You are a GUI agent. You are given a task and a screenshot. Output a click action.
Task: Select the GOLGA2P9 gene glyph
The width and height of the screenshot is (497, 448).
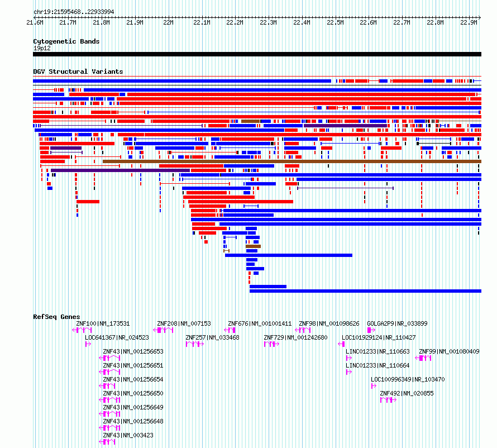(371, 330)
